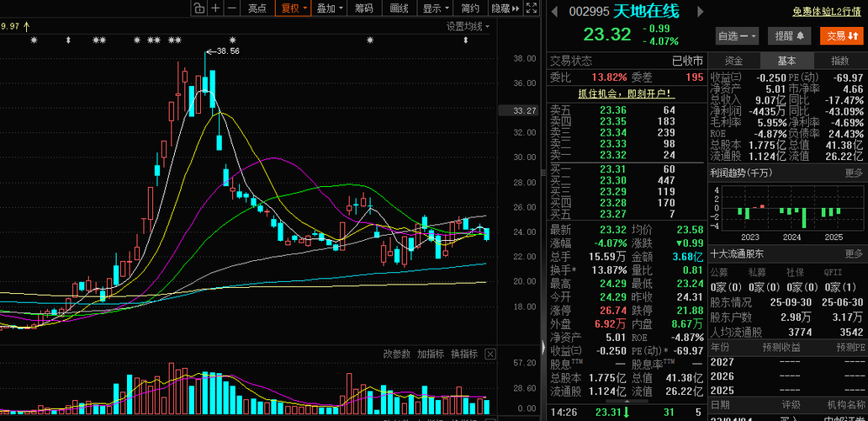Click the 外盘 6.92万 value
The height and width of the screenshot is (421, 868).
pyautogui.click(x=611, y=323)
